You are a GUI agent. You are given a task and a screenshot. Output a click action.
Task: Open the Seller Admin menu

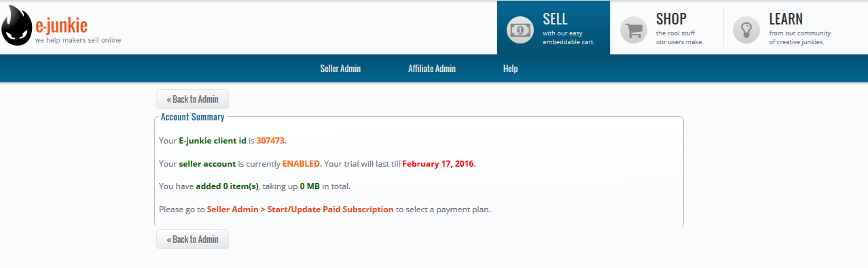pos(340,69)
